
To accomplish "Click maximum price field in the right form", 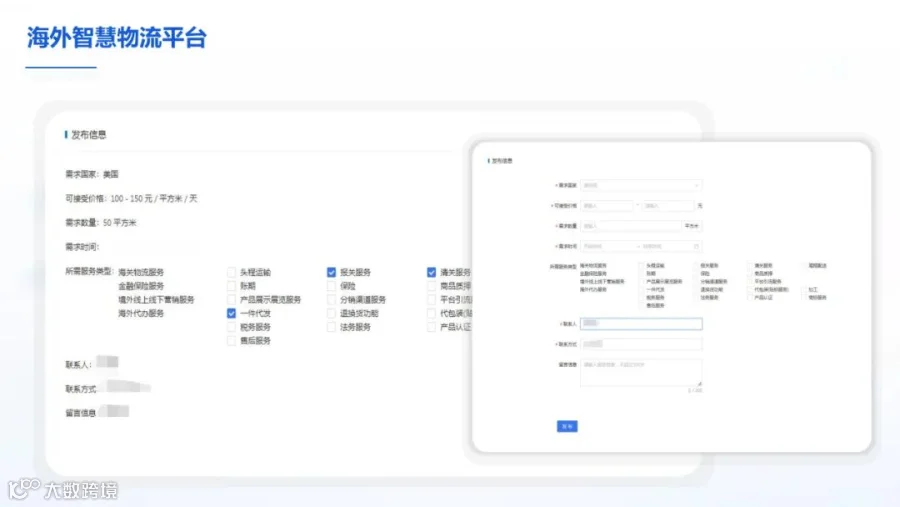I will coord(668,206).
